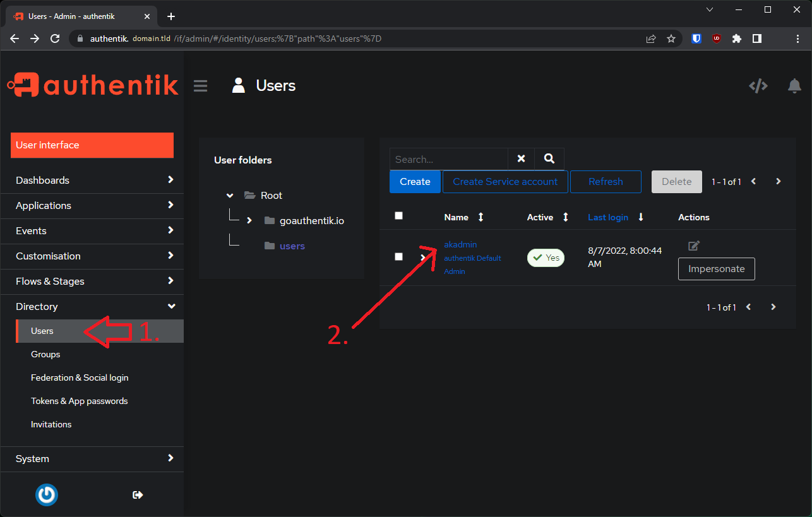This screenshot has height=517, width=812.
Task: Expand the akadmin row details
Action: coord(422,258)
